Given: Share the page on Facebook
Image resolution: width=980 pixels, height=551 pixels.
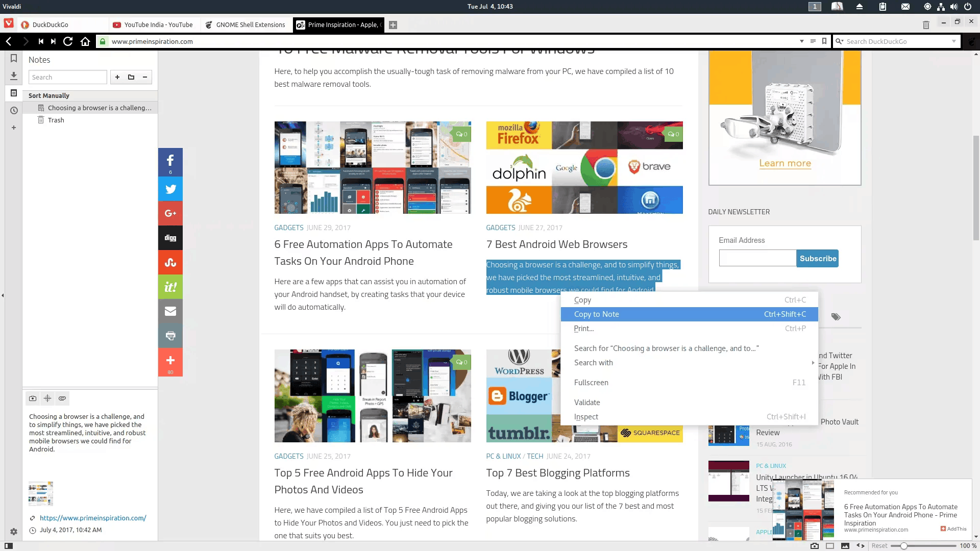Looking at the screenshot, I should click(x=170, y=162).
